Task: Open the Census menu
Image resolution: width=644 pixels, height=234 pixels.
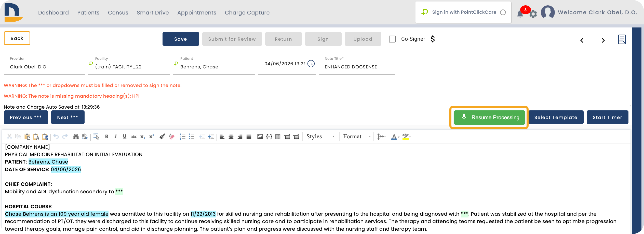Action: coord(118,12)
